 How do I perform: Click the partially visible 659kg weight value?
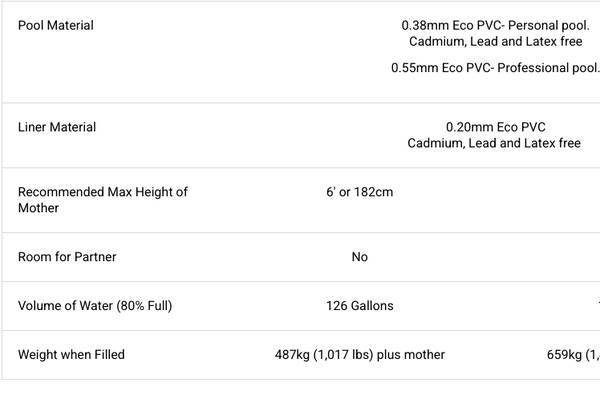pos(575,354)
